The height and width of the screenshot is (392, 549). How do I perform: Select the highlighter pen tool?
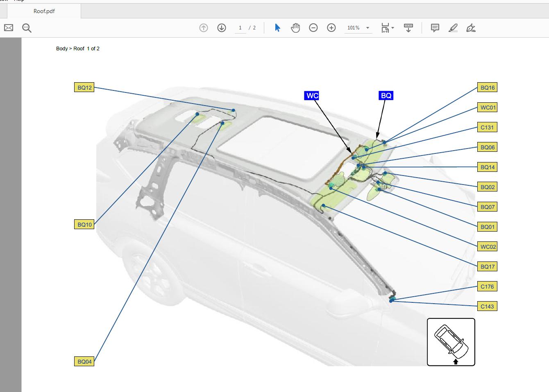(453, 28)
